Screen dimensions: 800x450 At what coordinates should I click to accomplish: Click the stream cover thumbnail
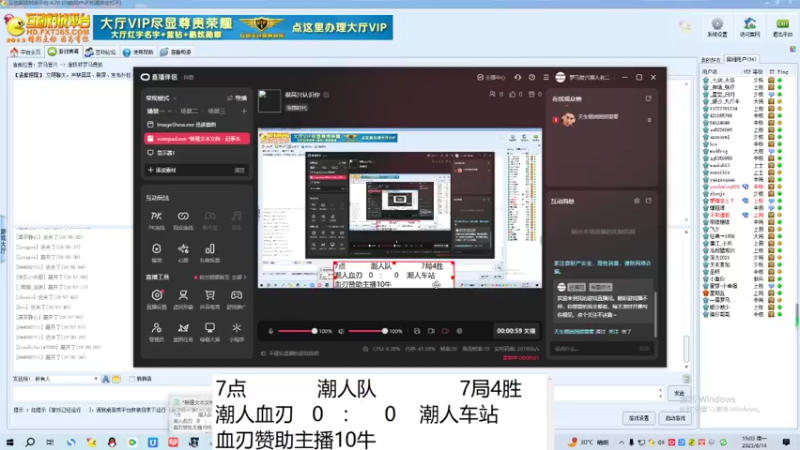(269, 101)
